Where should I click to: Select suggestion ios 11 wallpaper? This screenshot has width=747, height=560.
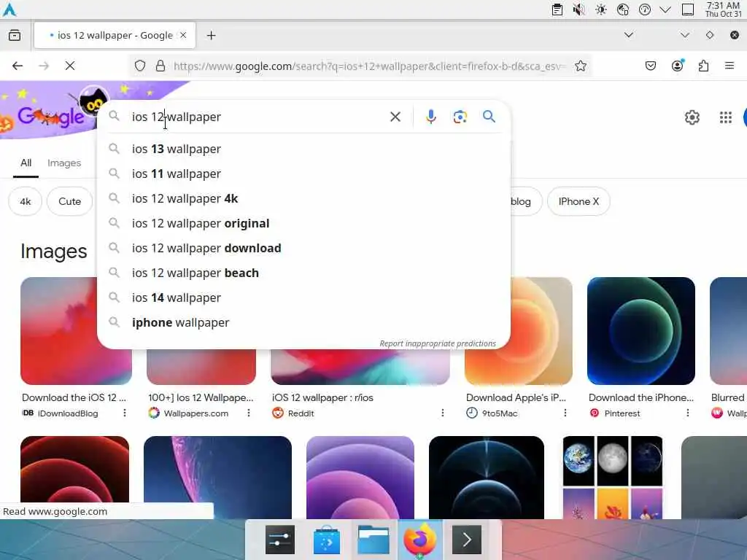click(x=303, y=174)
